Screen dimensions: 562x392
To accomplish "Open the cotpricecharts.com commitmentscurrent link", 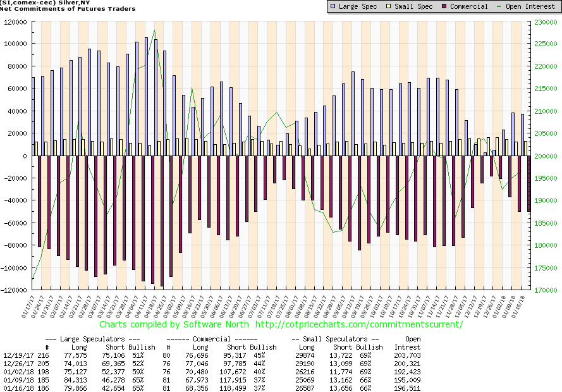I will tap(359, 324).
